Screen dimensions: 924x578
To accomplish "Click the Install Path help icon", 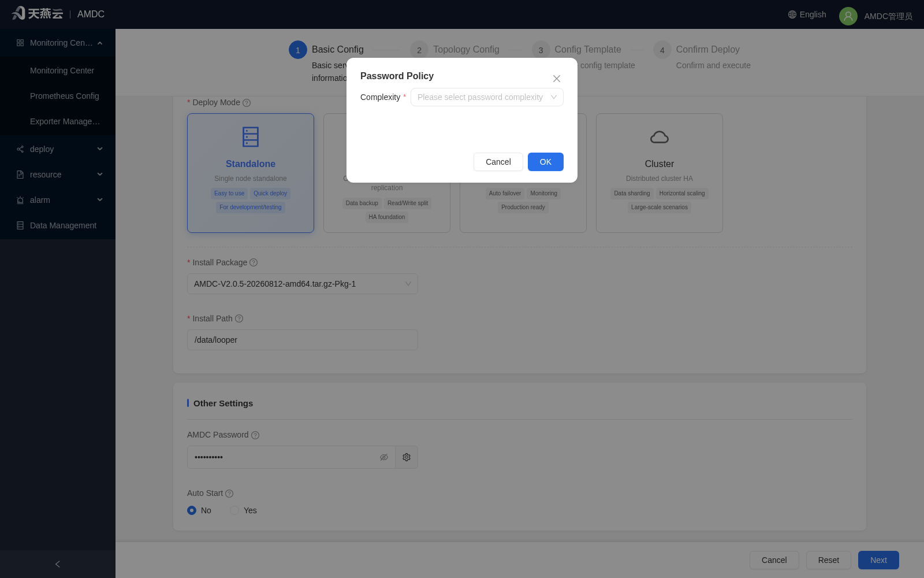I will (x=239, y=318).
